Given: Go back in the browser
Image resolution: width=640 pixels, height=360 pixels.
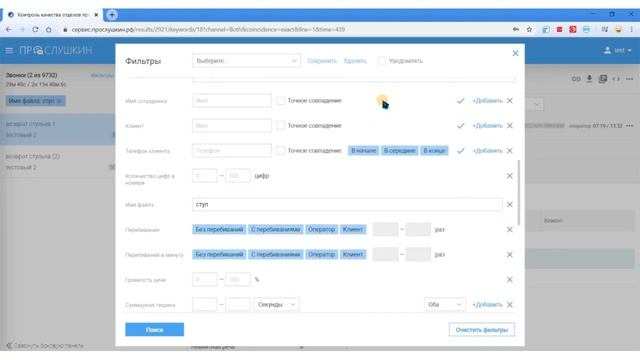Looking at the screenshot, I should pos(9,29).
